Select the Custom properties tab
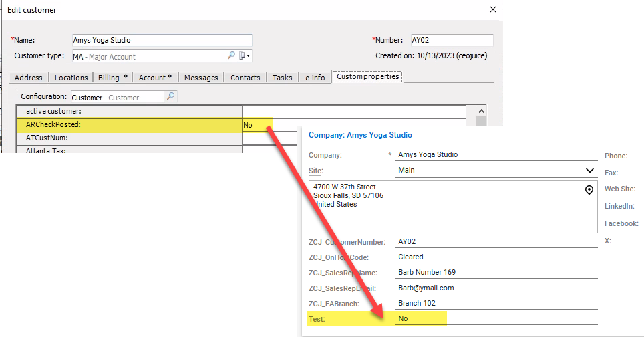The image size is (644, 337). tap(367, 76)
